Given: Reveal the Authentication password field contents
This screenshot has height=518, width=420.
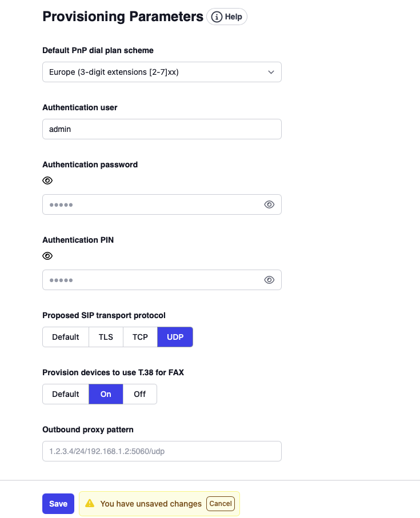Looking at the screenshot, I should pyautogui.click(x=269, y=204).
